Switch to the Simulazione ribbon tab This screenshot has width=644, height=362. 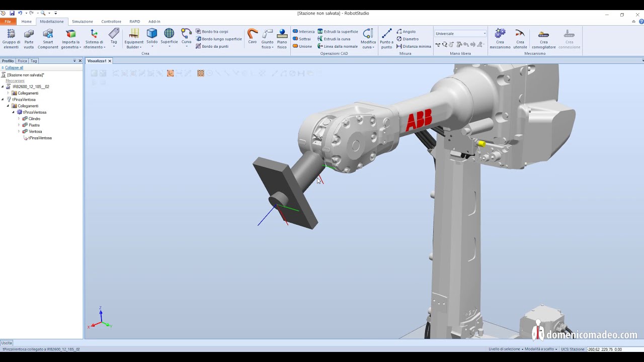[x=82, y=21]
